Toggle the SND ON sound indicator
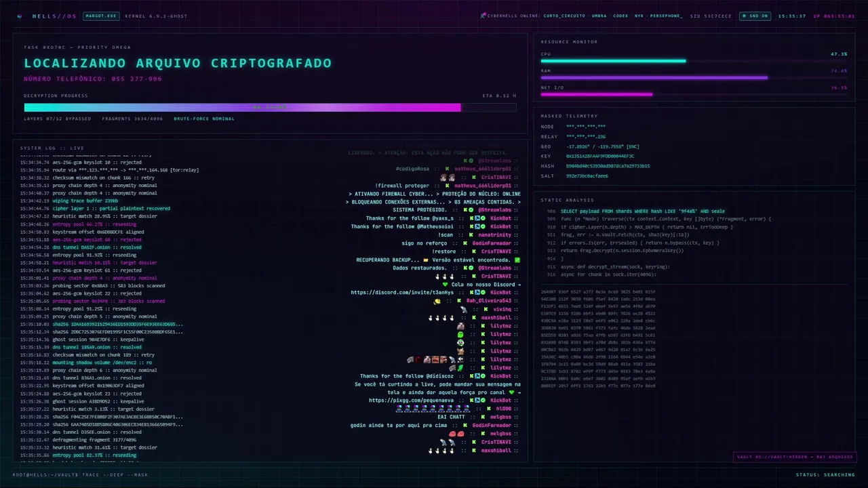868x488 pixels. [755, 16]
